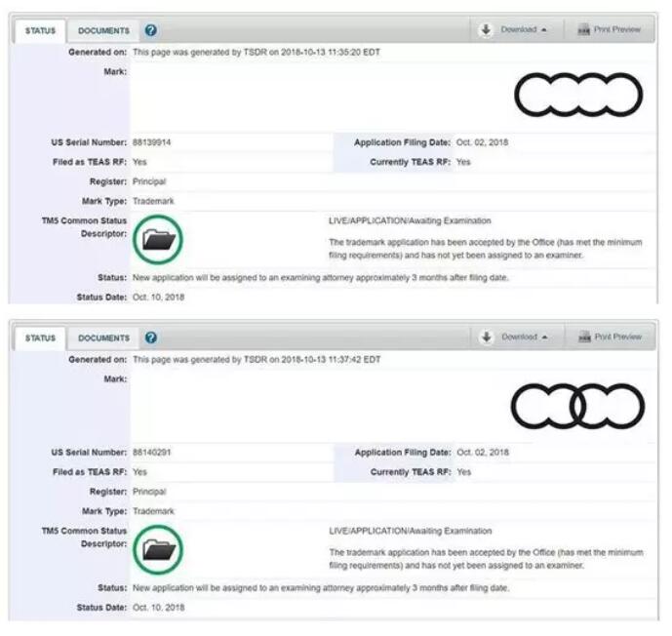Click 'Trademark' mark type value in bottom panel

pyautogui.click(x=153, y=511)
